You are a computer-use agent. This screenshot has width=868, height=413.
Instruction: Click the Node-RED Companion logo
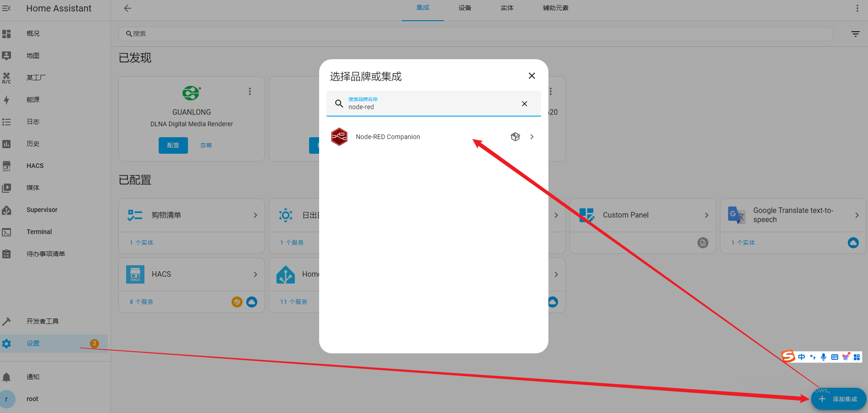(339, 137)
